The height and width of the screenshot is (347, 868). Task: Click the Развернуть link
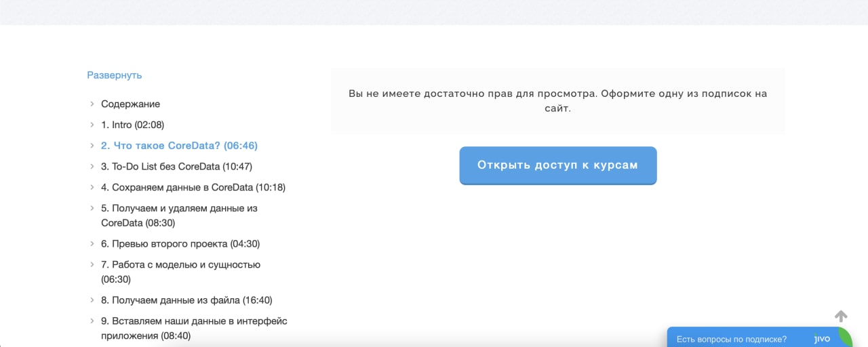(x=115, y=75)
